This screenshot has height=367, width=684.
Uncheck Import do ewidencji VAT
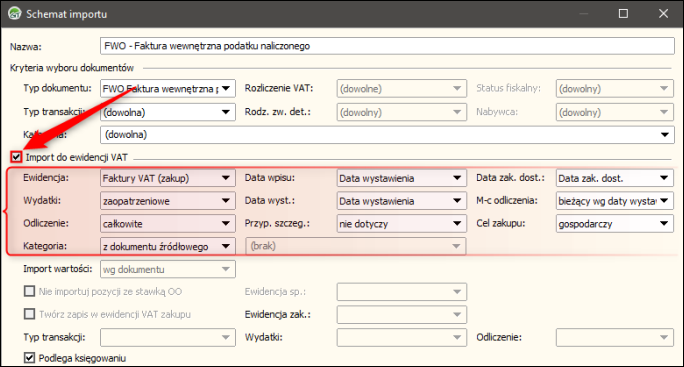tap(17, 157)
